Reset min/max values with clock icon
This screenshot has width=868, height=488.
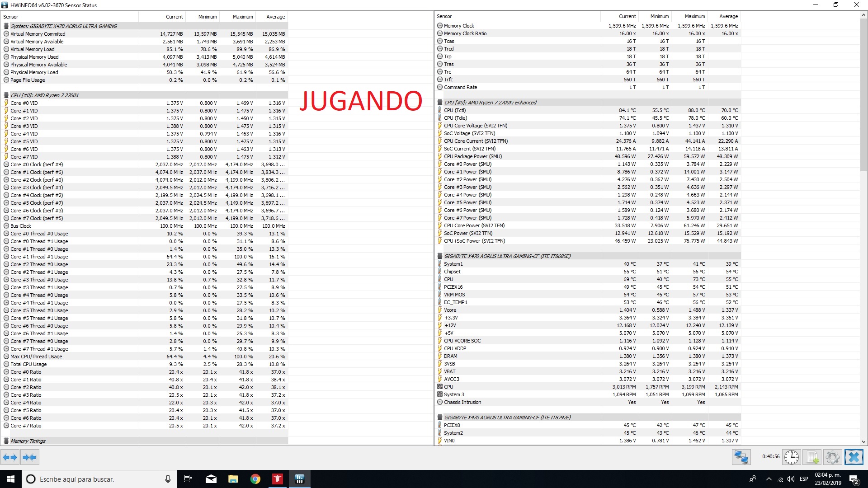pos(792,457)
